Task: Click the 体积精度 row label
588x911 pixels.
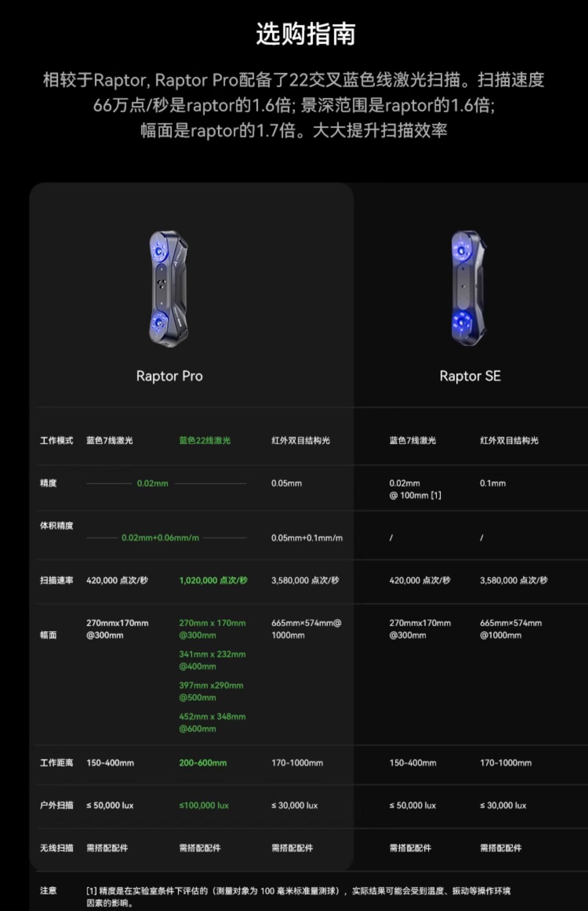Action: click(56, 525)
